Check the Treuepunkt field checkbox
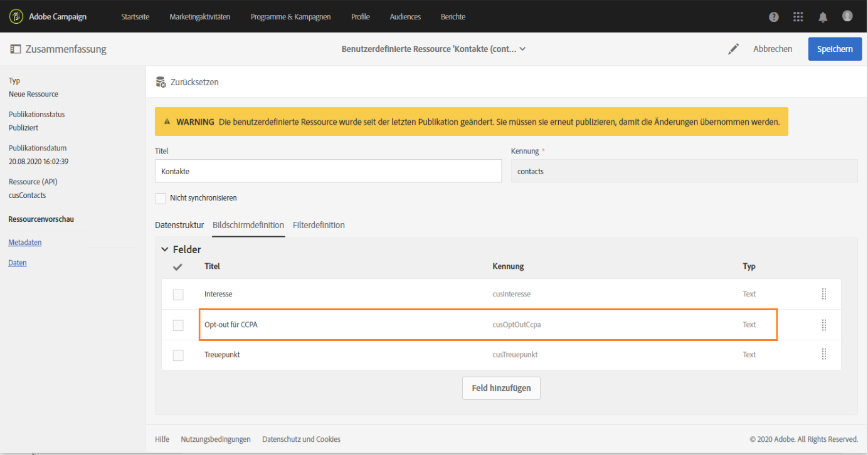The width and height of the screenshot is (868, 455). point(178,355)
